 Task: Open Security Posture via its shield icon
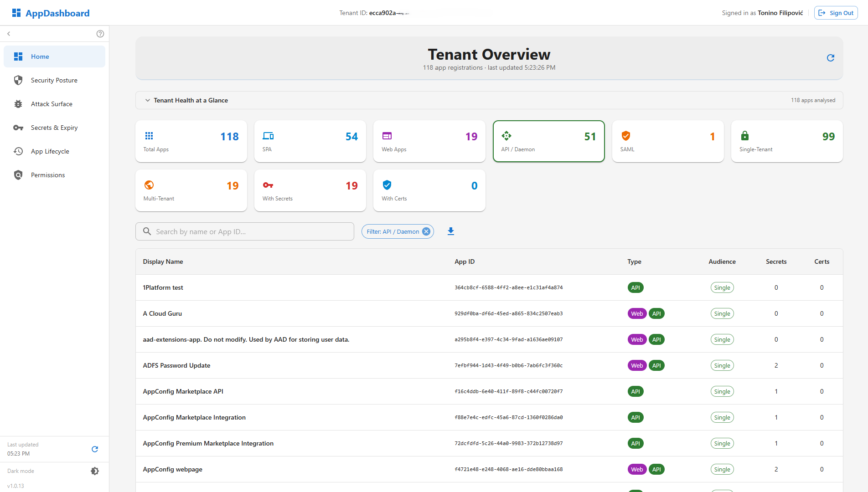[x=18, y=80]
